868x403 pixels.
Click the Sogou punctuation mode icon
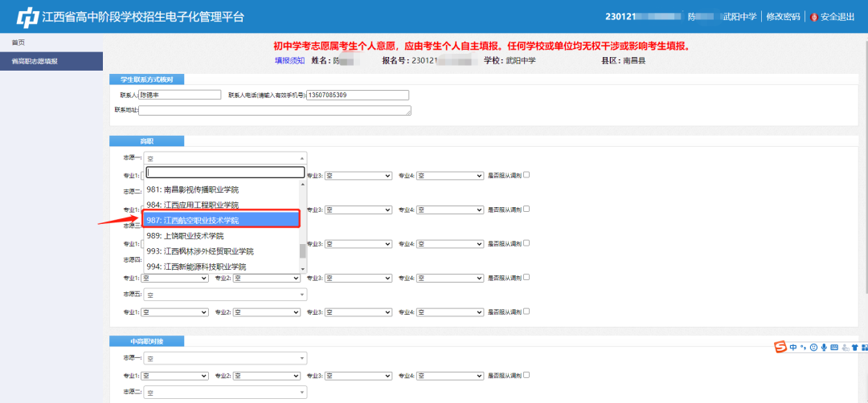[x=803, y=347]
